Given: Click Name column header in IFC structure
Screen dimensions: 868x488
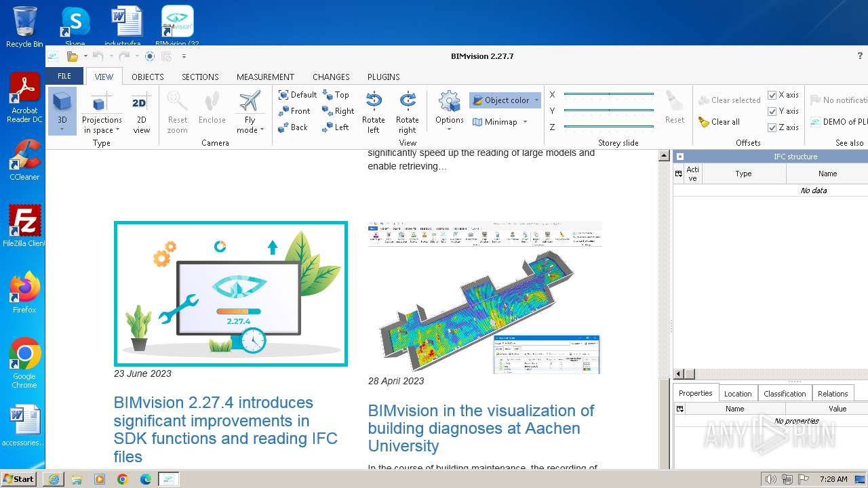Looking at the screenshot, I should pyautogui.click(x=827, y=174).
